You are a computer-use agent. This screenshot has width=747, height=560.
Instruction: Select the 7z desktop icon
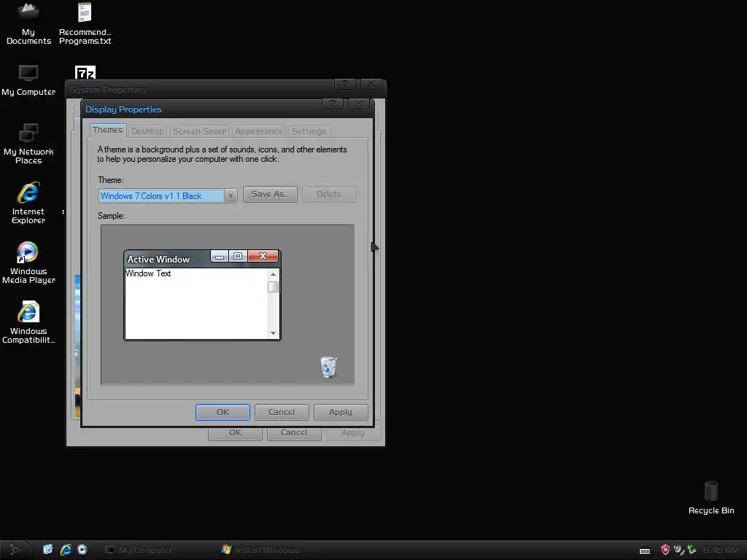point(85,72)
